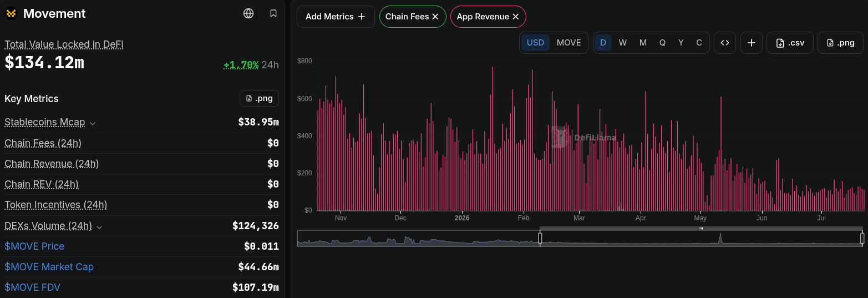The height and width of the screenshot is (298, 868).
Task: Click the Movement chain logo icon
Action: (x=11, y=13)
